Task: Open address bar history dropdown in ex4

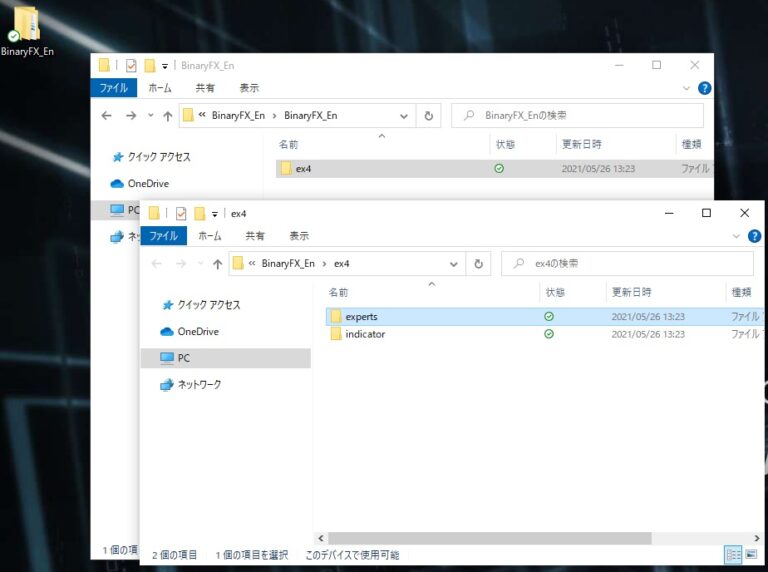Action: click(454, 264)
